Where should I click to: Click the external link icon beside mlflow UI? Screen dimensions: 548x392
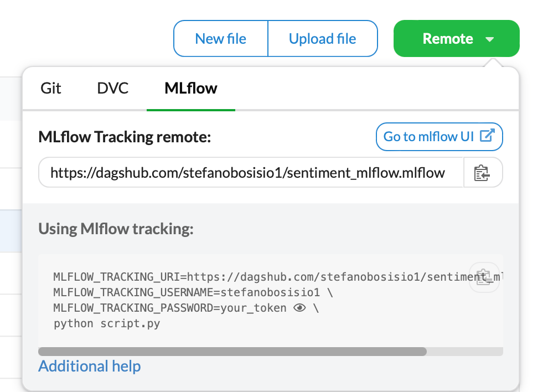(x=487, y=136)
